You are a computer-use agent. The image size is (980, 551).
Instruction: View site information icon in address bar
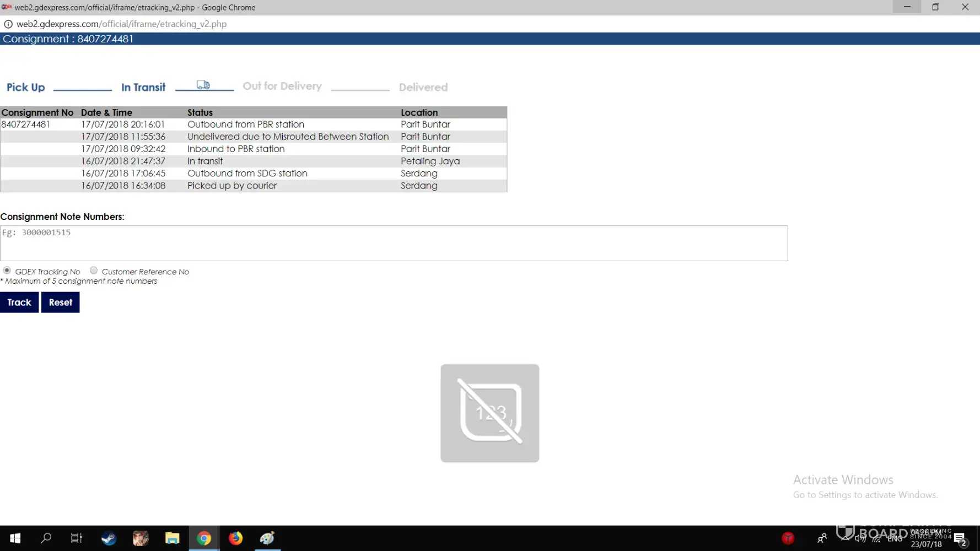(x=8, y=24)
